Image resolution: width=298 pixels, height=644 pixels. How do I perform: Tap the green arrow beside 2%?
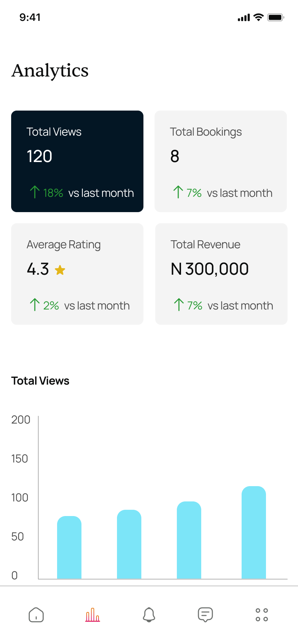[34, 305]
